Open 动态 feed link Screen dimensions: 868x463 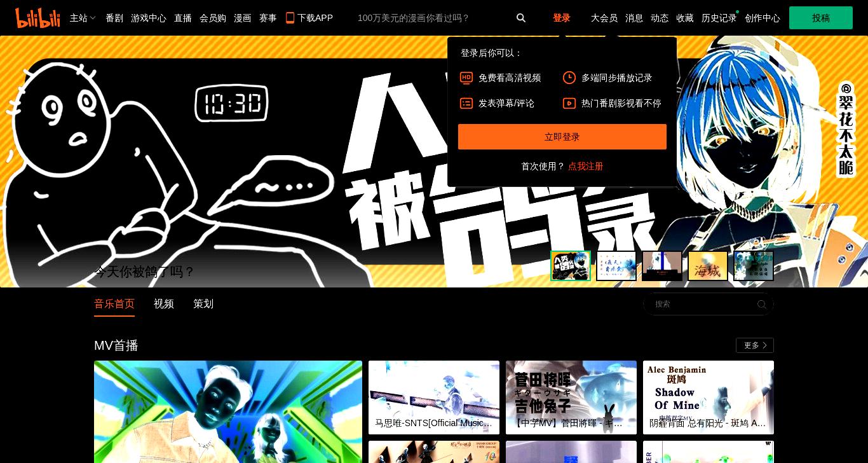click(x=660, y=18)
